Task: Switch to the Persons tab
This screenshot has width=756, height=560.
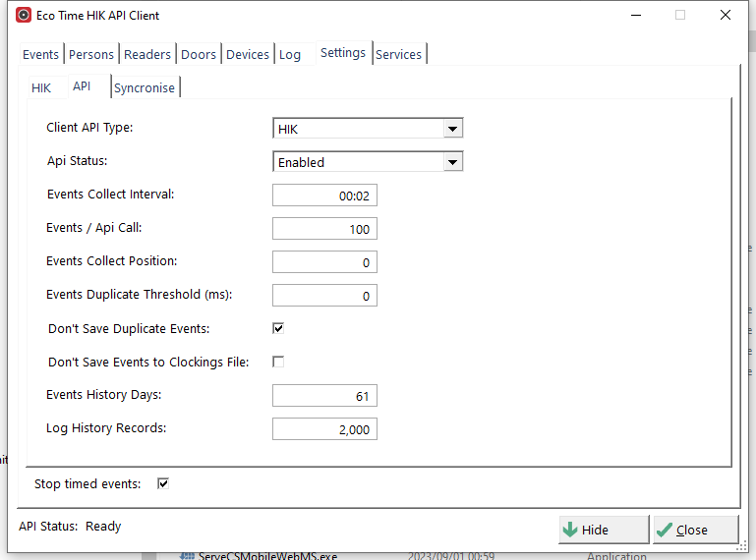Action: click(x=91, y=54)
